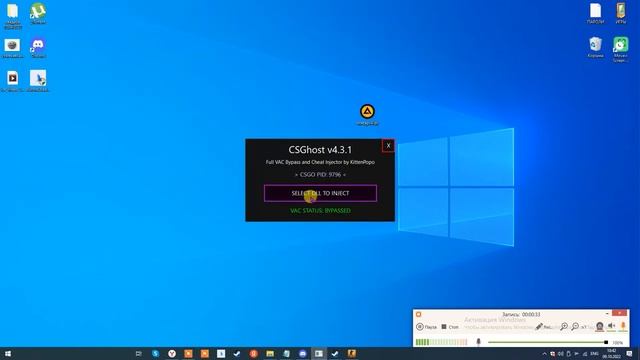Expand the hidden system tray icons
640x360 pixels.
pyautogui.click(x=544, y=354)
